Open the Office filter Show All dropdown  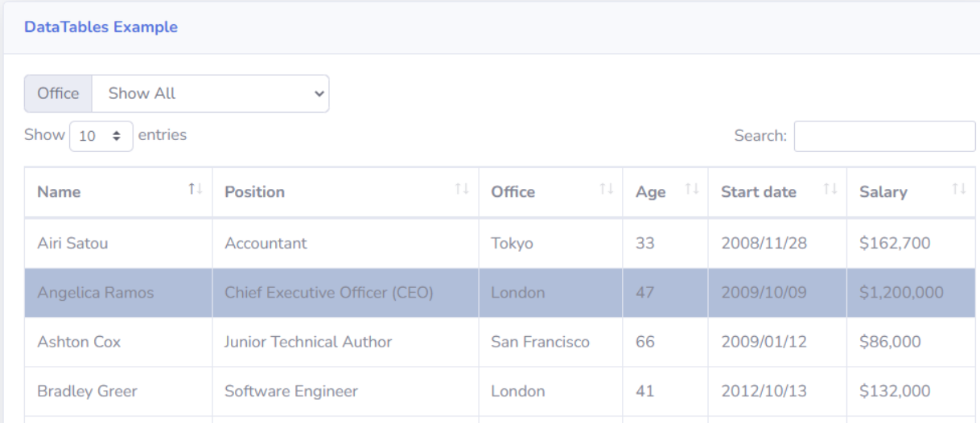[210, 93]
